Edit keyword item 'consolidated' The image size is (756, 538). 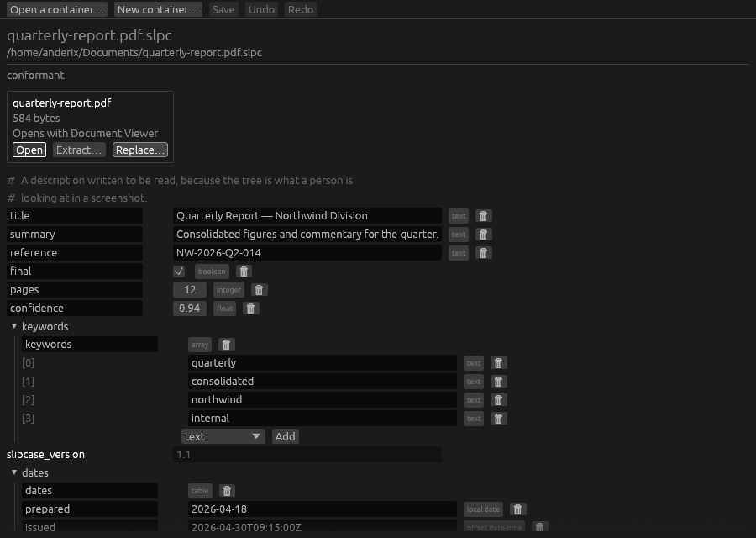click(322, 382)
